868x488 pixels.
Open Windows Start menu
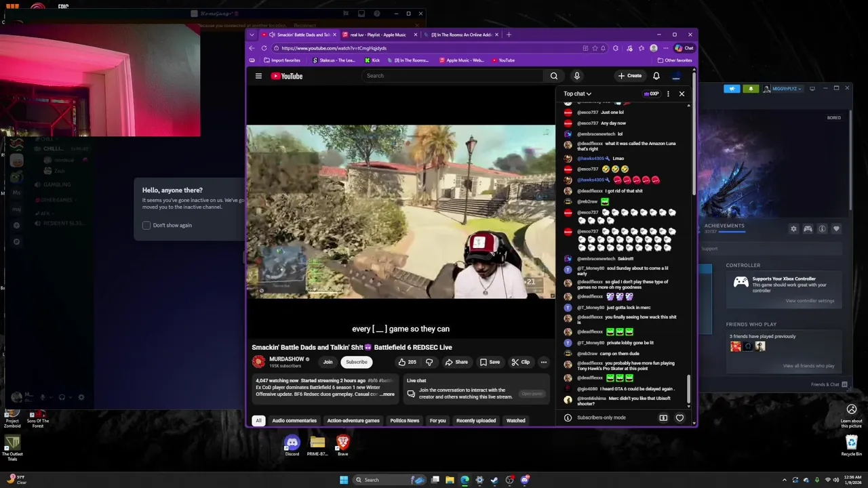pos(343,480)
